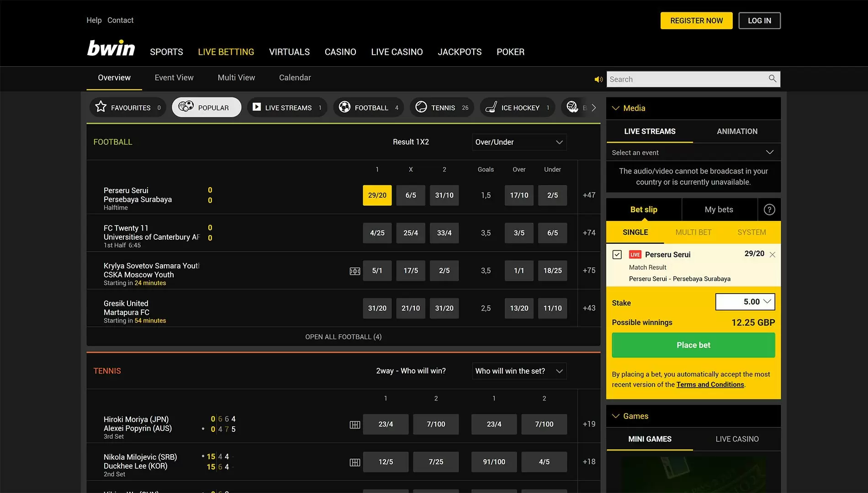Screen dimensions: 868x493
Task: Open pitch animation for Krylya Sovetov match
Action: 355,271
